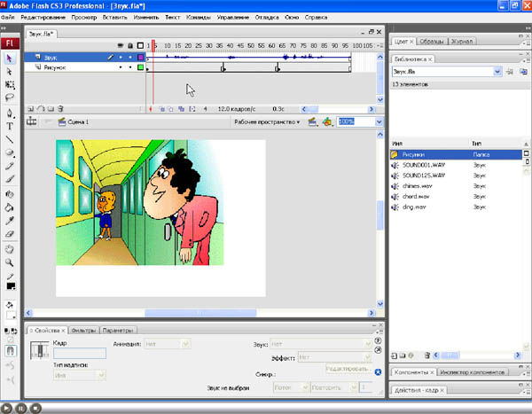This screenshot has height=414, width=532.
Task: Switch to the Фильтры tab
Action: tap(84, 330)
